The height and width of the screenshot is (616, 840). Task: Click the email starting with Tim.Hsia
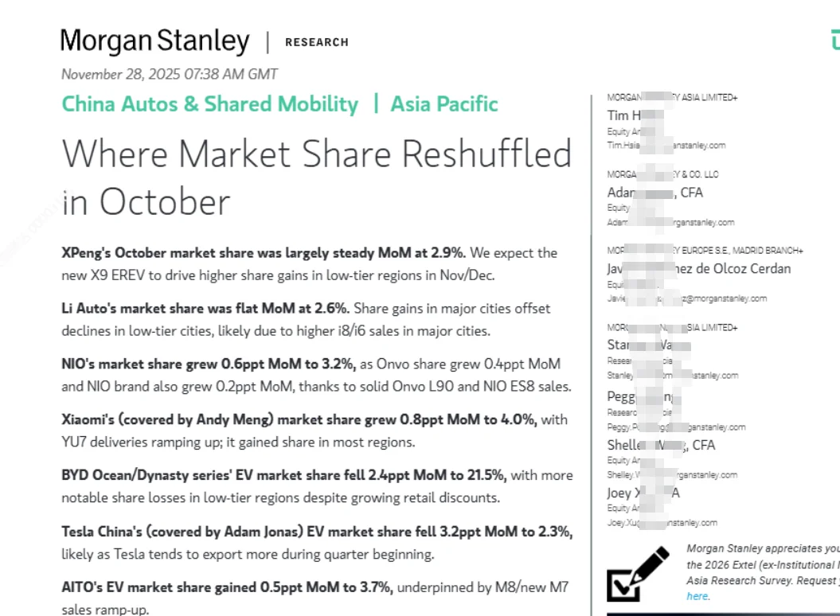(x=666, y=146)
